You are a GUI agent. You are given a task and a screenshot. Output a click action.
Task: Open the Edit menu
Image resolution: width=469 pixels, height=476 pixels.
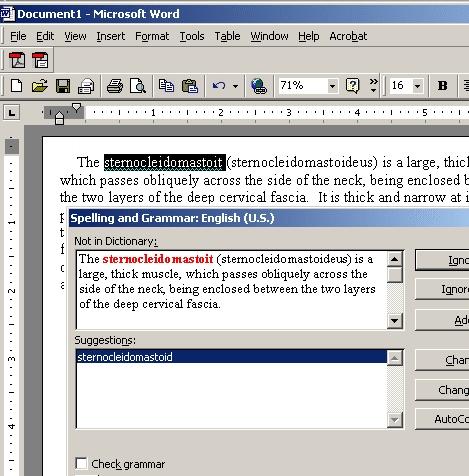(45, 36)
